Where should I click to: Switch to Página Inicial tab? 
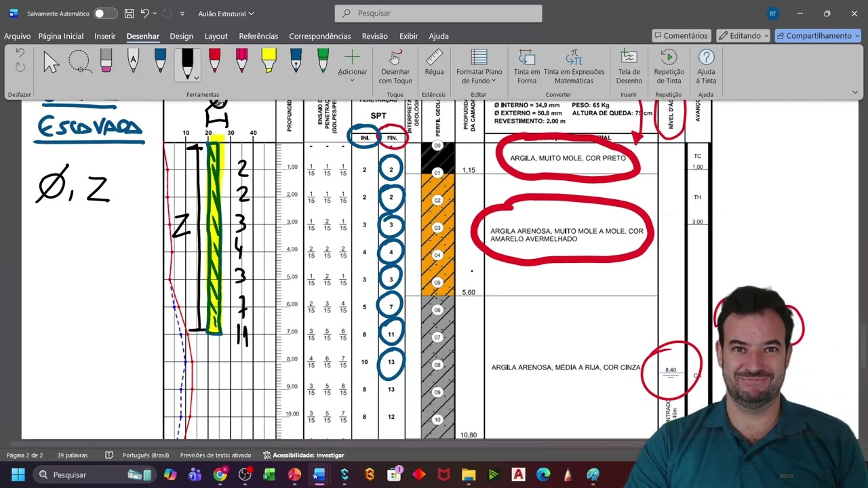[x=61, y=36]
